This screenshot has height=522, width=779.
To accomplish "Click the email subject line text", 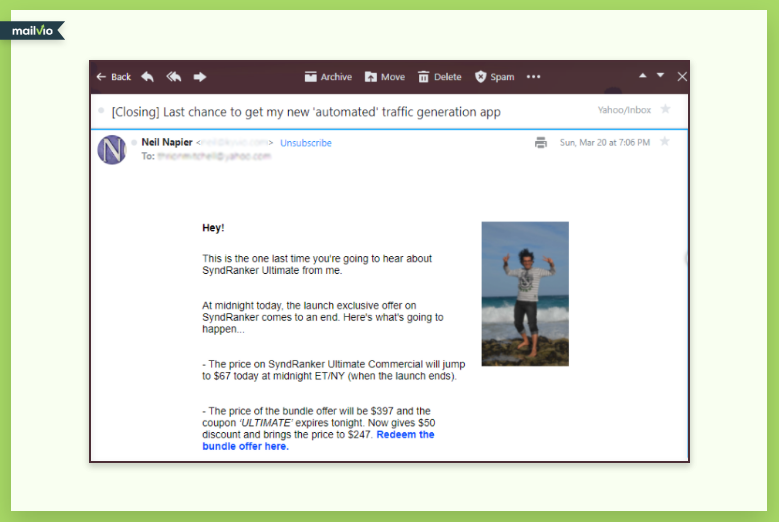I will pos(306,112).
